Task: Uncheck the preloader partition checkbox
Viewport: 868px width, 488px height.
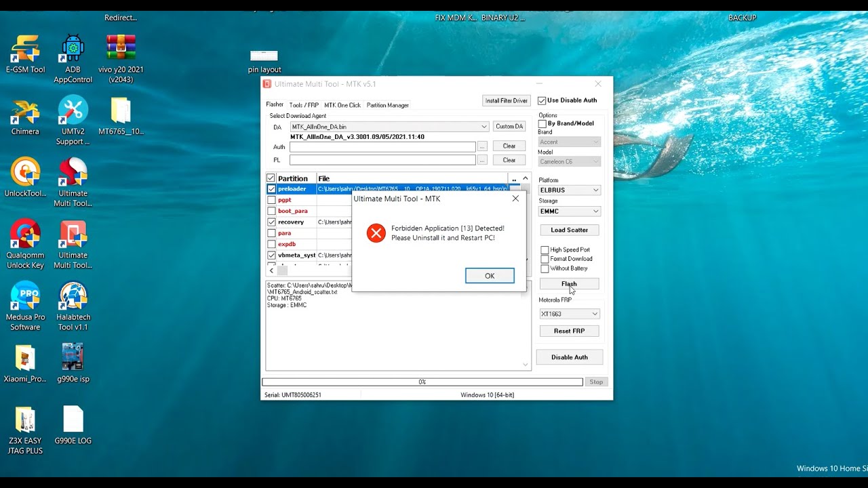Action: coord(271,189)
